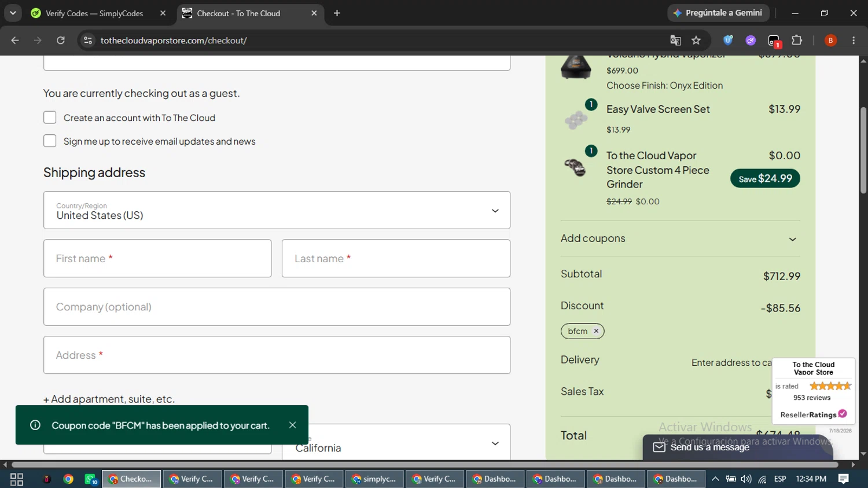The image size is (868, 488).
Task: Change the ESP input language
Action: point(780,479)
